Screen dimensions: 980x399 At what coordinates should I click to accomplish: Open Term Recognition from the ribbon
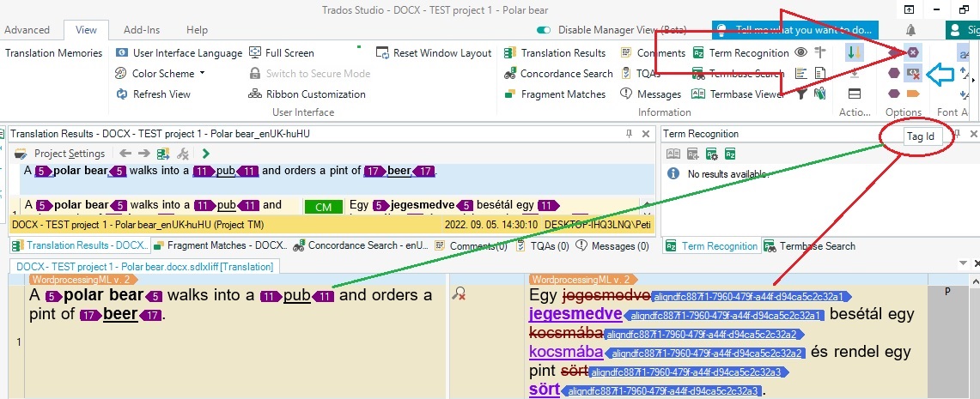[x=740, y=53]
